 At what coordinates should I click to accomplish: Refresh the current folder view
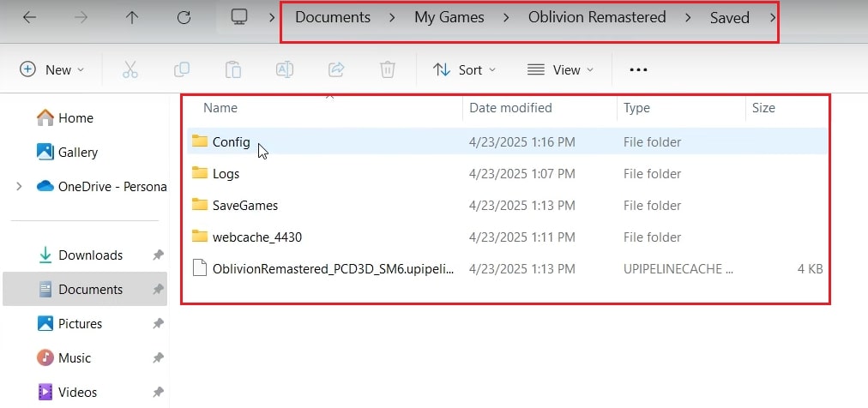(x=184, y=18)
